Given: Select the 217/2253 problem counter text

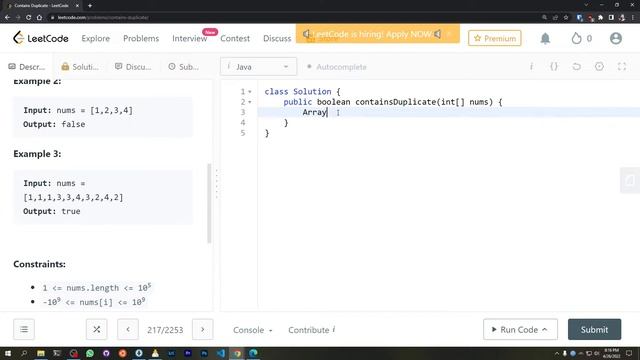Looking at the screenshot, I should point(165,330).
